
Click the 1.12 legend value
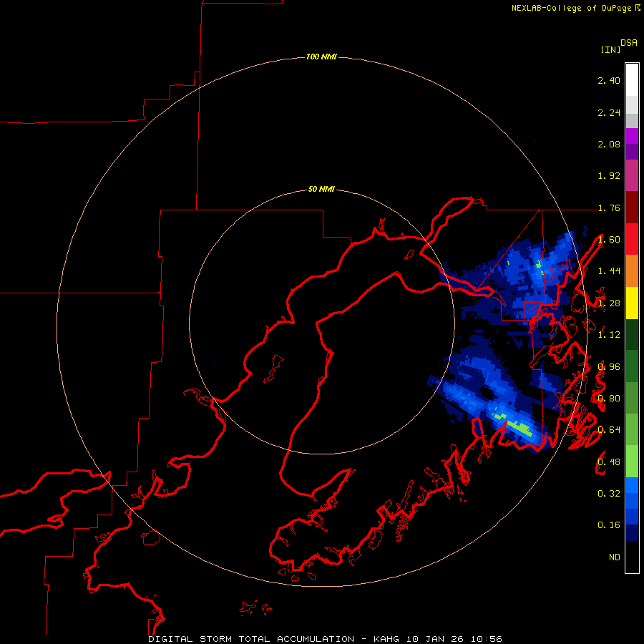click(x=609, y=335)
